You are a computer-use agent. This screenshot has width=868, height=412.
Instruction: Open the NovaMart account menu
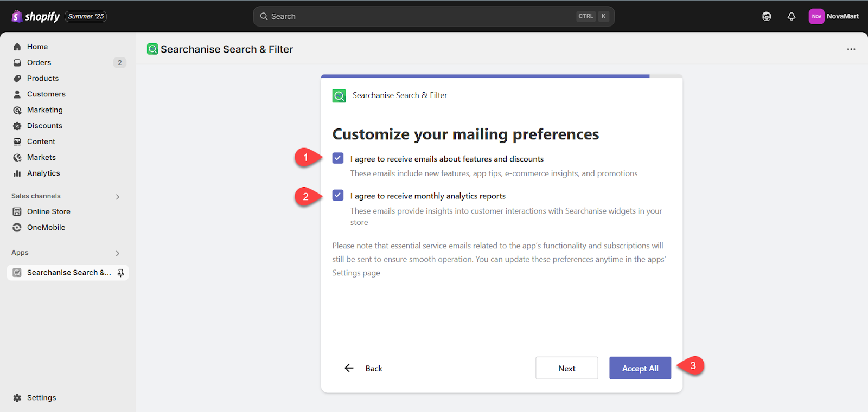coord(834,16)
